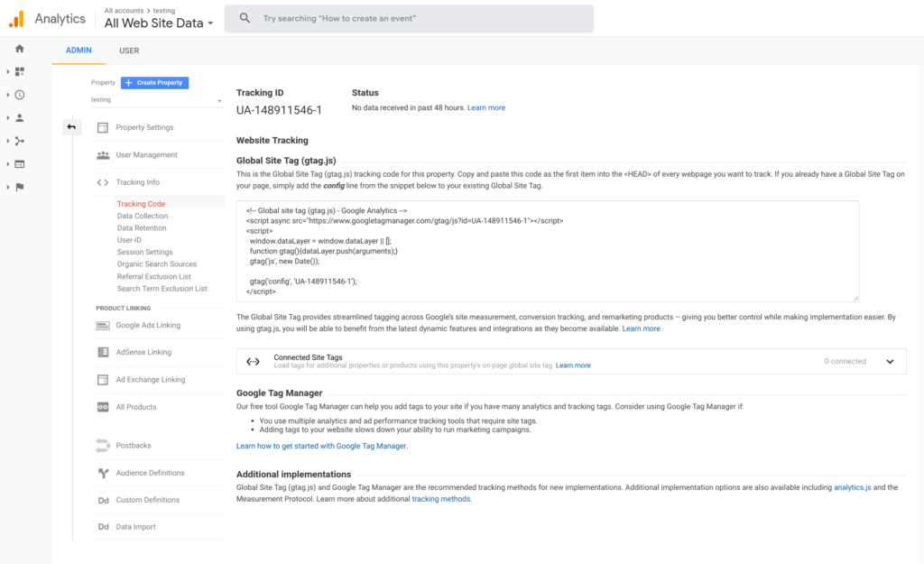Click Learn more after Global Site Tag description
This screenshot has width=924, height=564.
[642, 328]
